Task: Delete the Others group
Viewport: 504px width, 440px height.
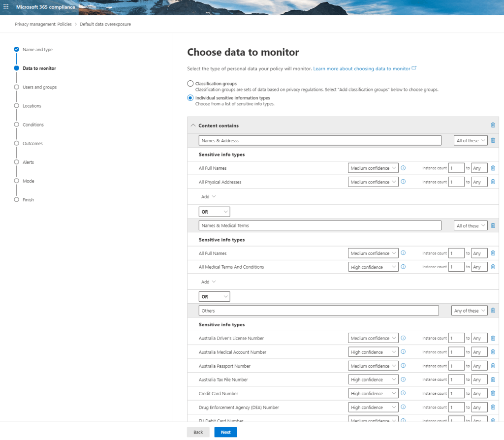Action: pyautogui.click(x=493, y=311)
